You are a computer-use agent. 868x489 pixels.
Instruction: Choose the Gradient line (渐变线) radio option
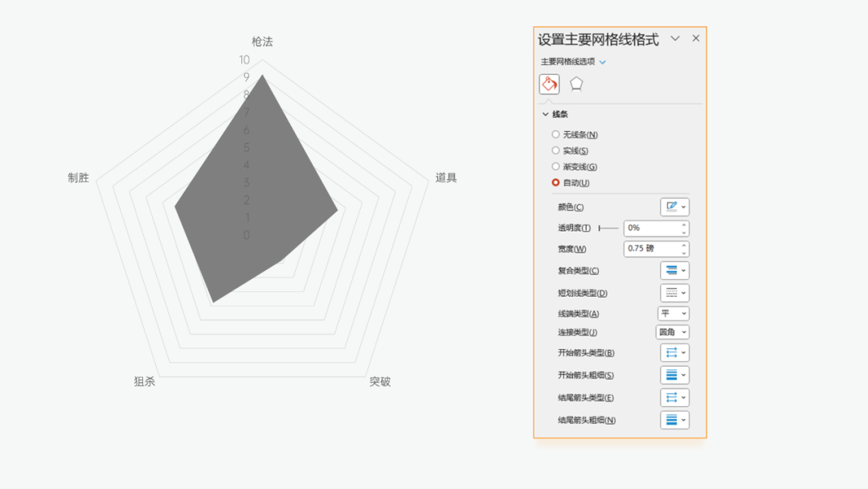(x=555, y=166)
